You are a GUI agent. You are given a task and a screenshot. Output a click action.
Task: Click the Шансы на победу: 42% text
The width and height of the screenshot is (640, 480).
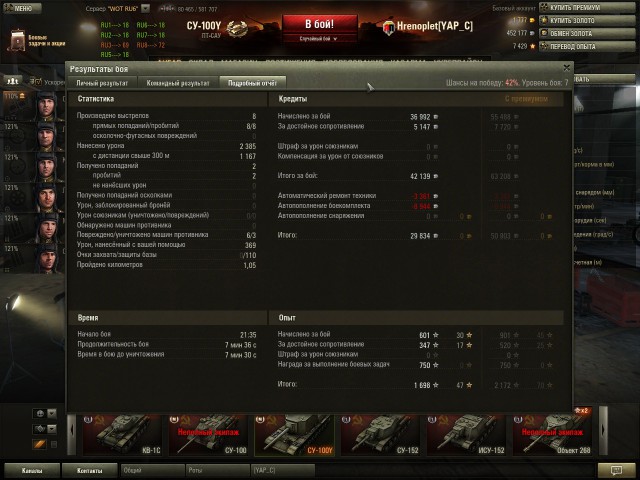(x=482, y=83)
